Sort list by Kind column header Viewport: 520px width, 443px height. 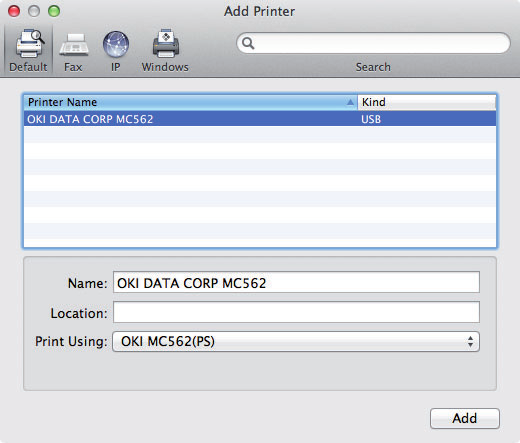(x=427, y=102)
